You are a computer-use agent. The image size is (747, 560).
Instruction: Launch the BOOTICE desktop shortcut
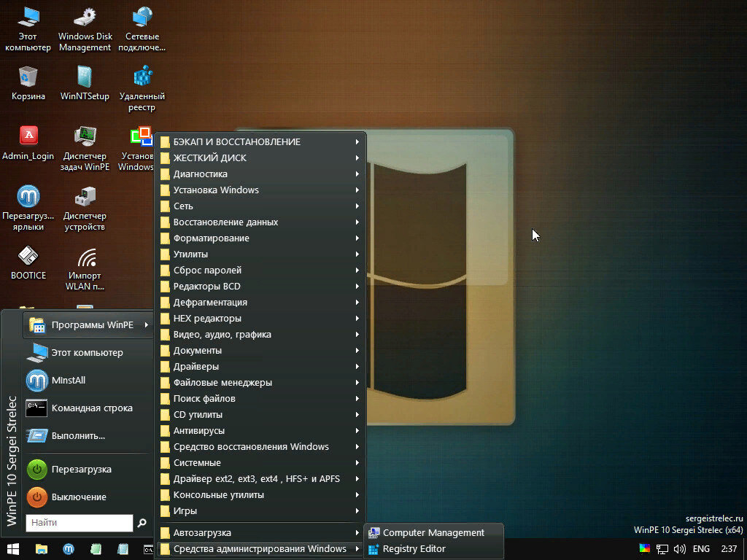click(28, 262)
